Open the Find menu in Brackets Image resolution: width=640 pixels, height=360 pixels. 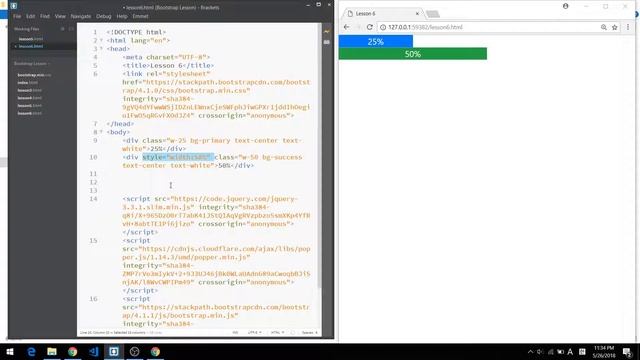(45, 16)
